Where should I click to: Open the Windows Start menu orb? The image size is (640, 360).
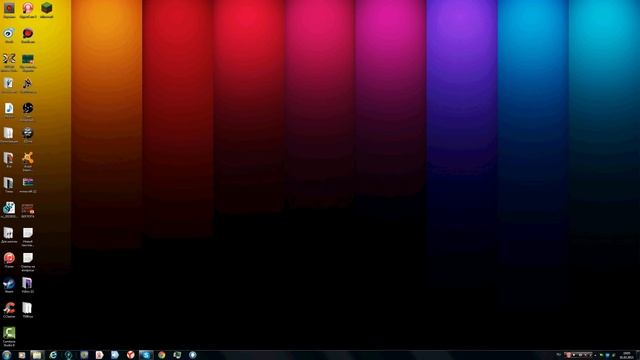pos(7,355)
